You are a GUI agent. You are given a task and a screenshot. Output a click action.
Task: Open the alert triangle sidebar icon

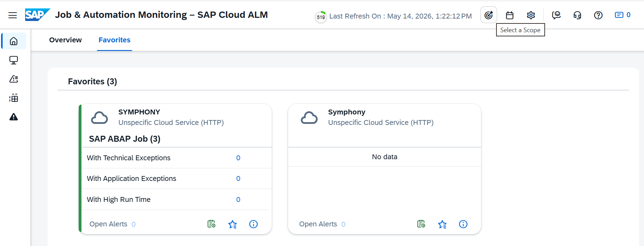click(14, 117)
